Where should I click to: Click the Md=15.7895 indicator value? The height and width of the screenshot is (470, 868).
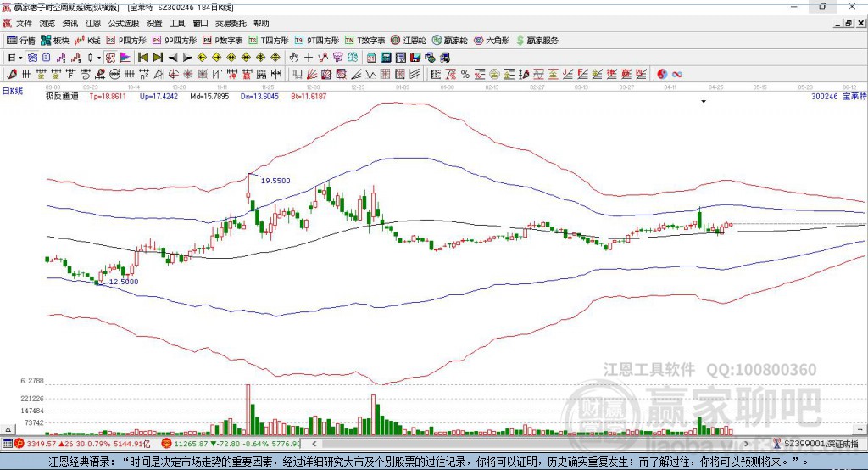click(209, 96)
